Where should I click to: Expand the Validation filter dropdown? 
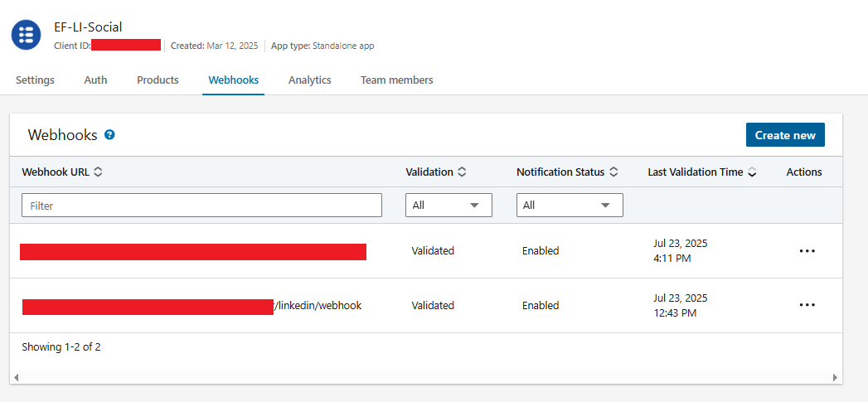click(x=449, y=205)
